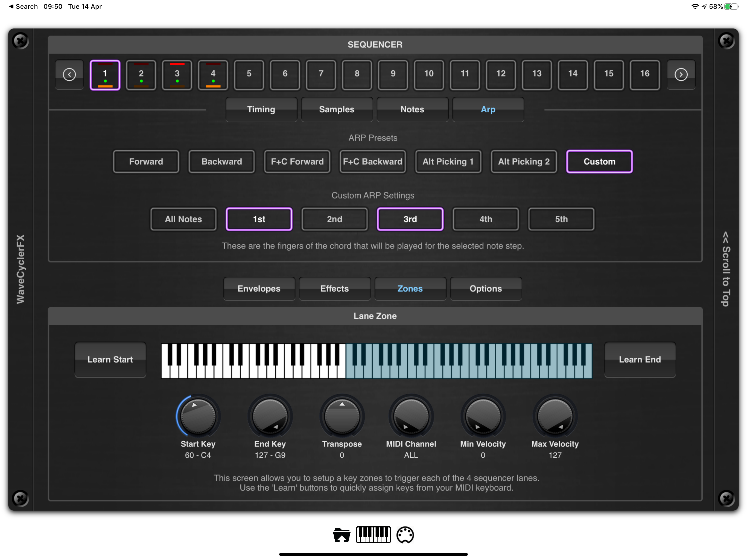747x560 pixels.
Task: Open the Envelopes tab
Action: [x=259, y=288]
